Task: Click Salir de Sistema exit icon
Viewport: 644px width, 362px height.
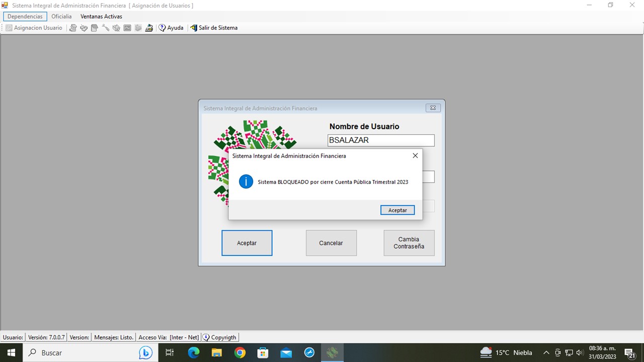Action: (194, 28)
